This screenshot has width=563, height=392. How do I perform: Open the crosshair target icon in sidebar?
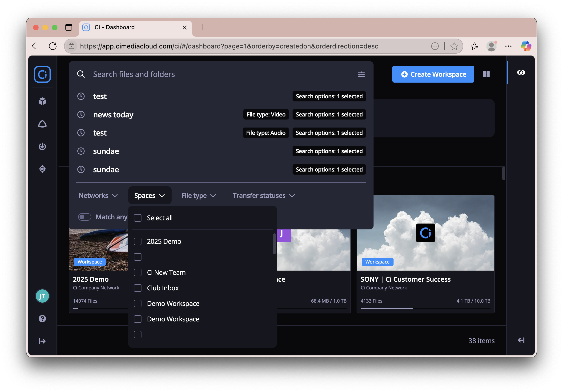(42, 169)
